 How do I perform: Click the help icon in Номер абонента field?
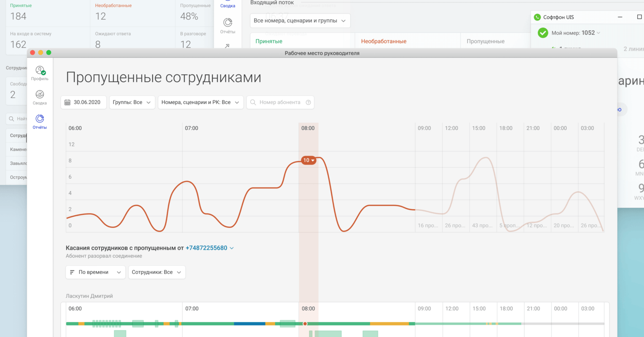tap(308, 102)
